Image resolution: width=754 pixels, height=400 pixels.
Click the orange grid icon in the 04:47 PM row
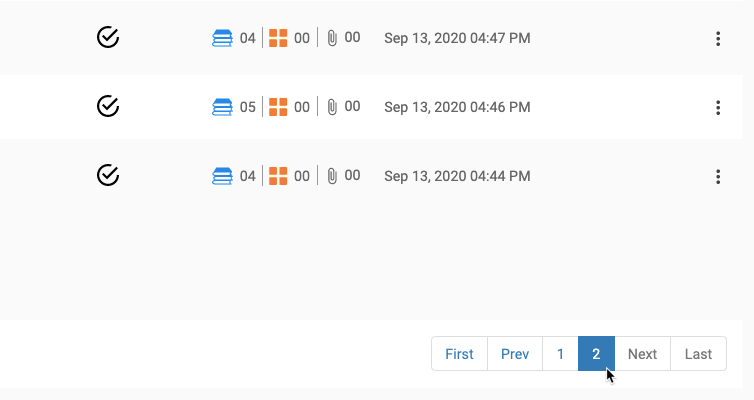pyautogui.click(x=278, y=38)
